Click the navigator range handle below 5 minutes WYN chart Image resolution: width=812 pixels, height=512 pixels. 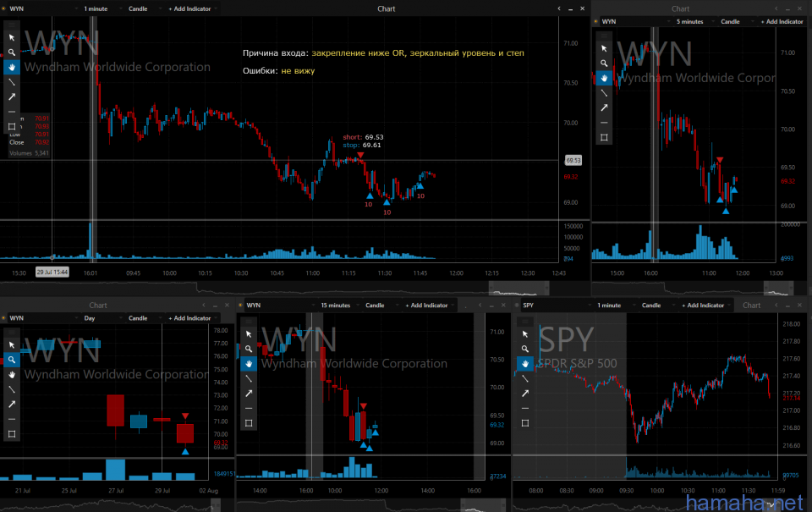coord(778,288)
